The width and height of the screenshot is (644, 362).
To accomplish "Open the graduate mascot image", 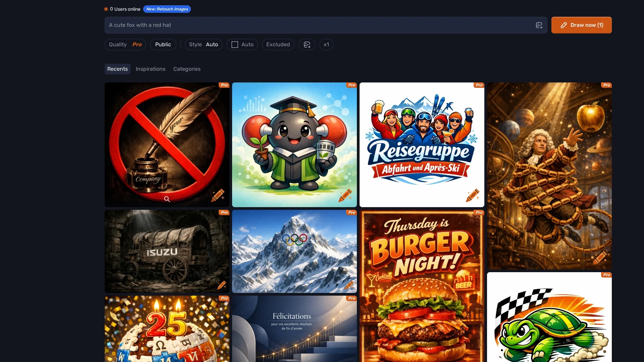I will point(294,145).
